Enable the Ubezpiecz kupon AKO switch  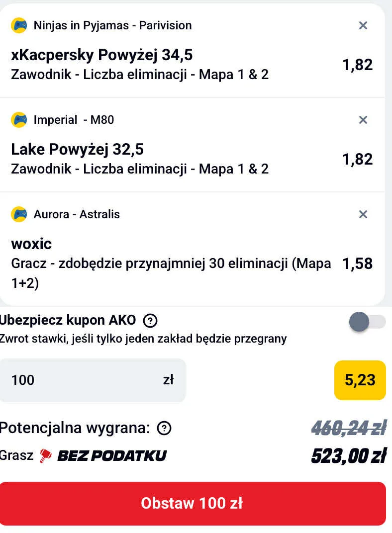[x=367, y=322]
